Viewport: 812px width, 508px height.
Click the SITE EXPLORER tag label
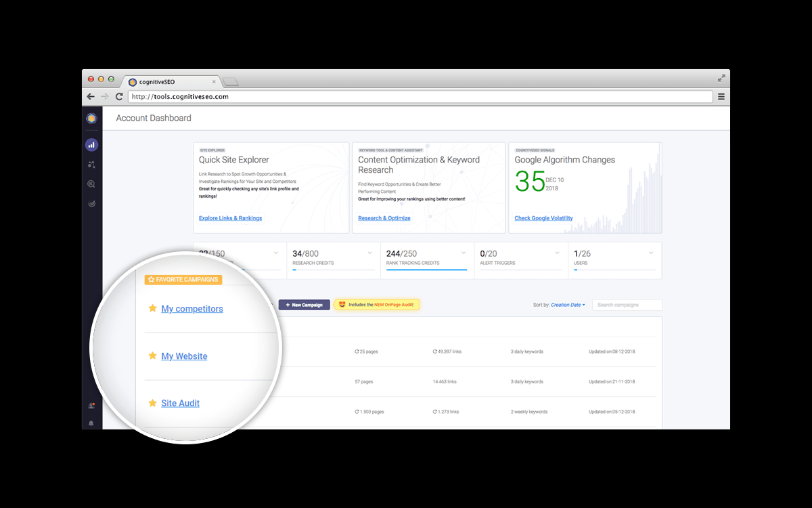pyautogui.click(x=212, y=150)
